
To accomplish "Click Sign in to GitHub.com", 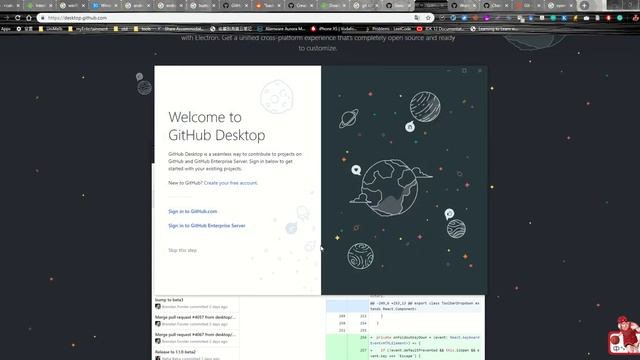I will pyautogui.click(x=193, y=211).
